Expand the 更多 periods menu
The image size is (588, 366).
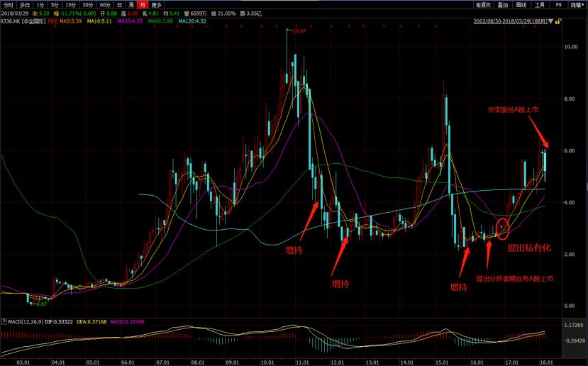(x=156, y=5)
